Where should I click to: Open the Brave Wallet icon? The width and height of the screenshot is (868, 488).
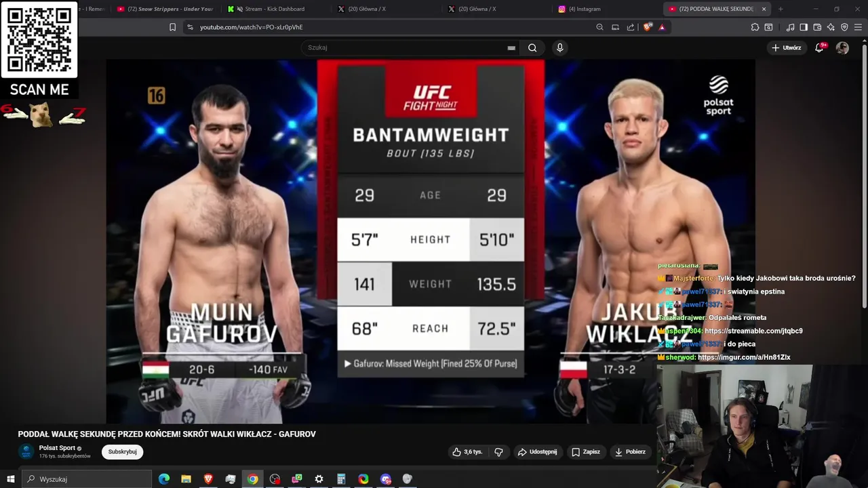point(817,27)
